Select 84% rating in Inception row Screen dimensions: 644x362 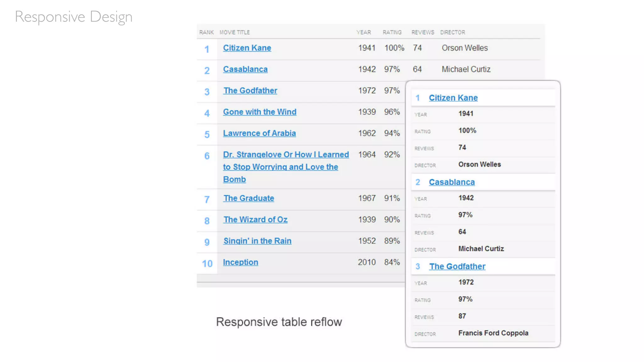tap(392, 262)
